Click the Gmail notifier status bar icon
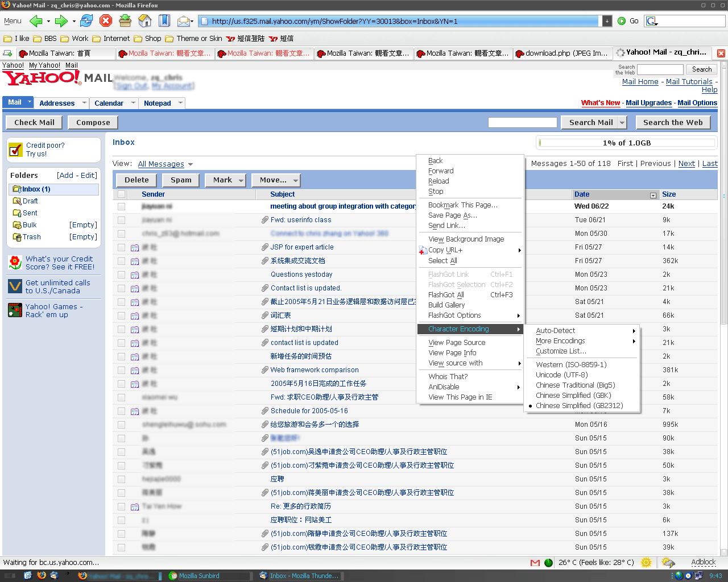The image size is (728, 582). (x=535, y=563)
